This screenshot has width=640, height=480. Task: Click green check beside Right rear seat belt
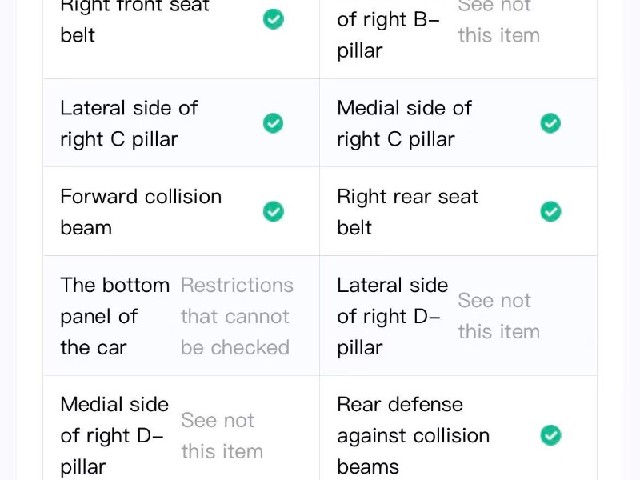click(x=551, y=211)
